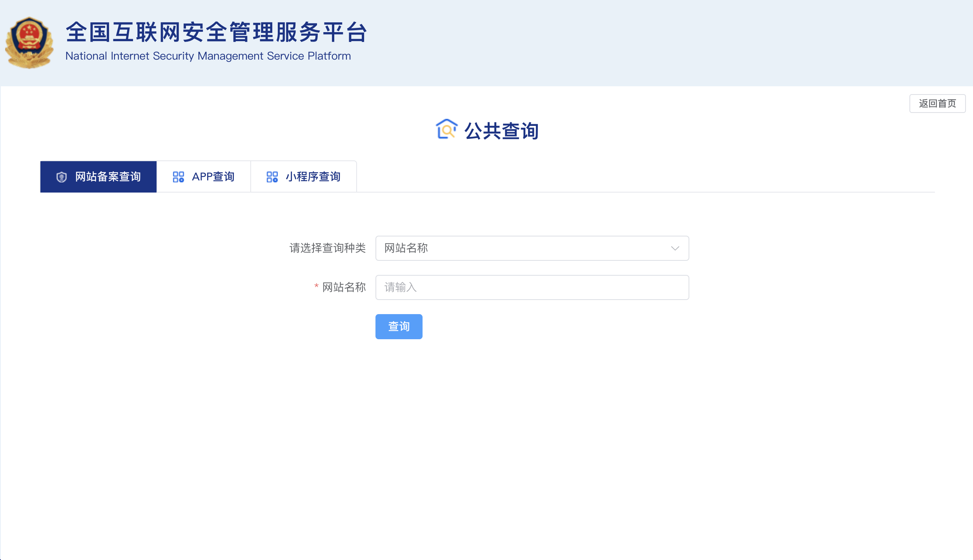Click the house-magnifier icon beside 公共查询
The height and width of the screenshot is (560, 973).
click(446, 129)
